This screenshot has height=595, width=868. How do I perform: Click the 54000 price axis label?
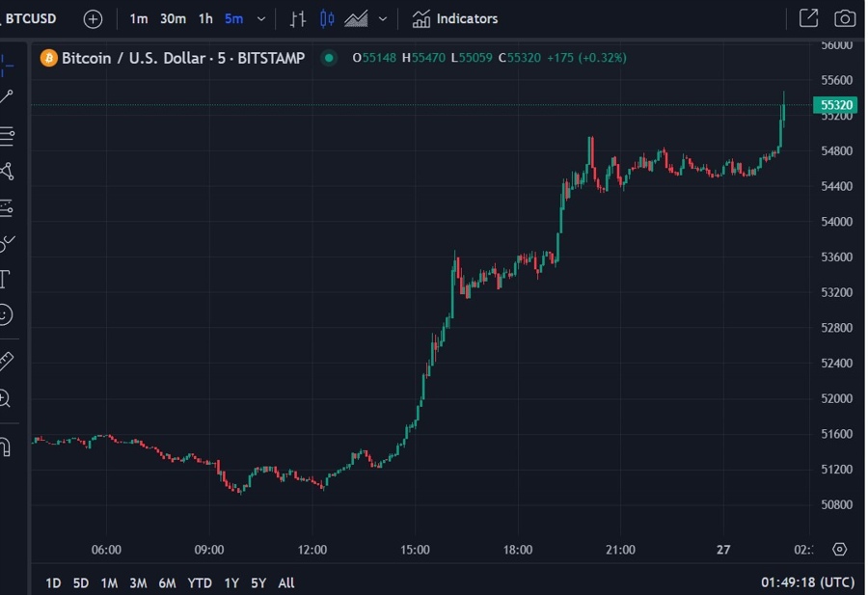[836, 222]
